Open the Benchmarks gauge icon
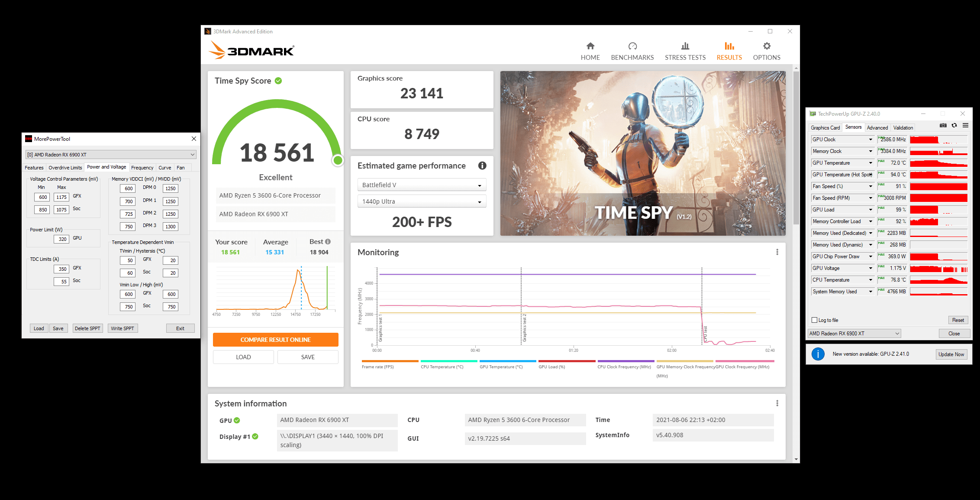 click(x=632, y=46)
